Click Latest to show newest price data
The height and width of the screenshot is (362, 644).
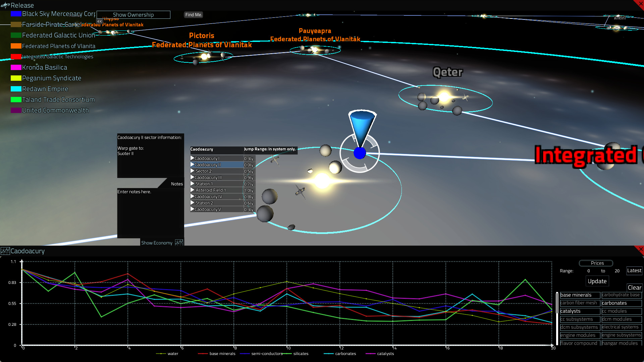[x=634, y=270]
